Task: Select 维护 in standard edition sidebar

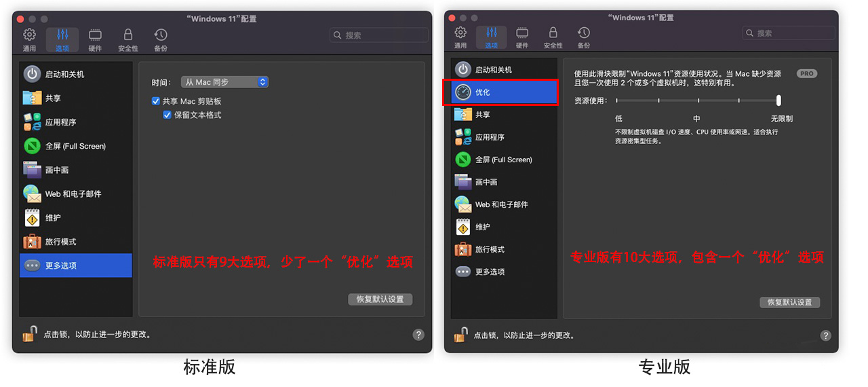Action: (76, 217)
